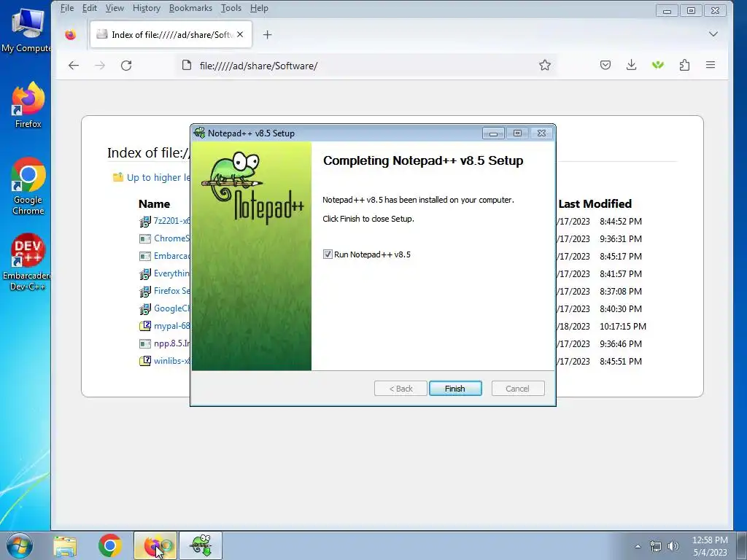Open the npp.8.5 installer link

click(171, 343)
